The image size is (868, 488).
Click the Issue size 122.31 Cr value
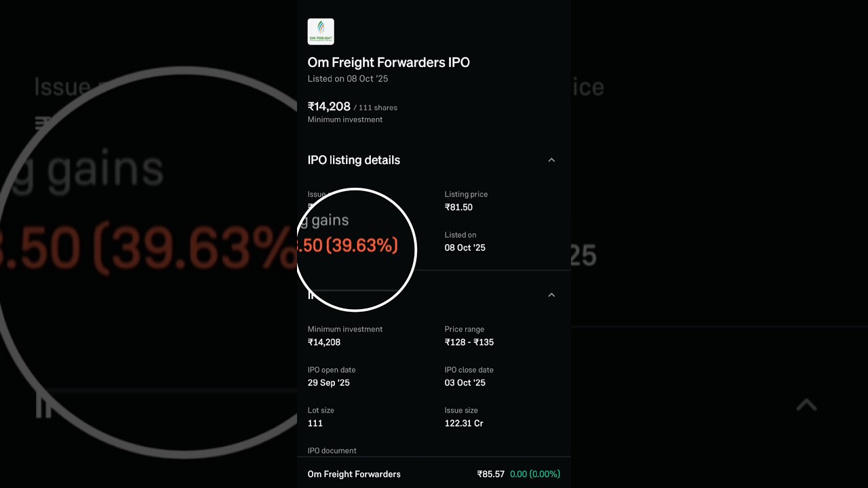pyautogui.click(x=464, y=424)
